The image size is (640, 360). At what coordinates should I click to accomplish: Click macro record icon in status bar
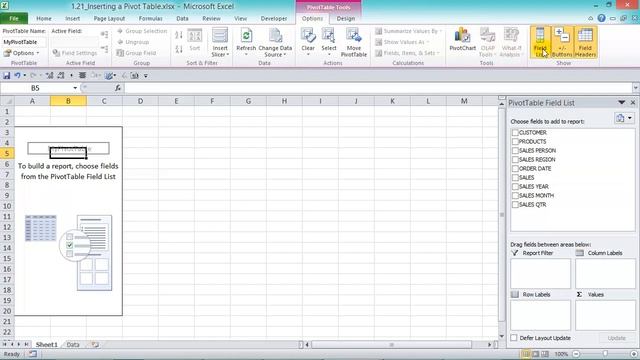[33, 354]
